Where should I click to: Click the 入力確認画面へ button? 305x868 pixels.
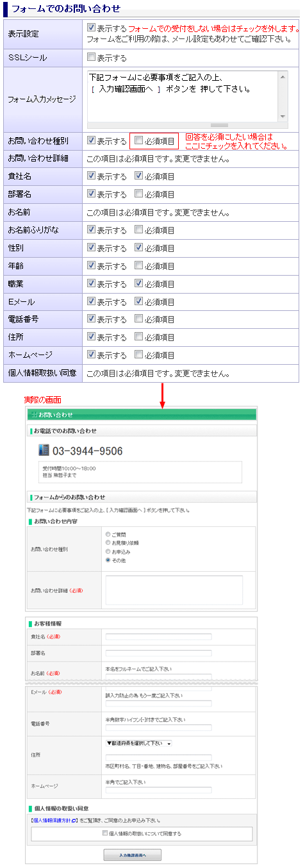tap(132, 855)
